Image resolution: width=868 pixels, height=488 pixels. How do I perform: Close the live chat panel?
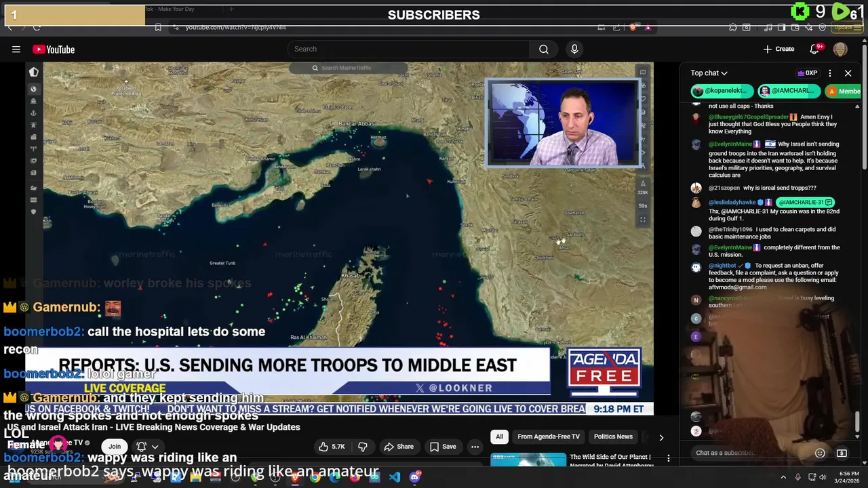tap(848, 73)
